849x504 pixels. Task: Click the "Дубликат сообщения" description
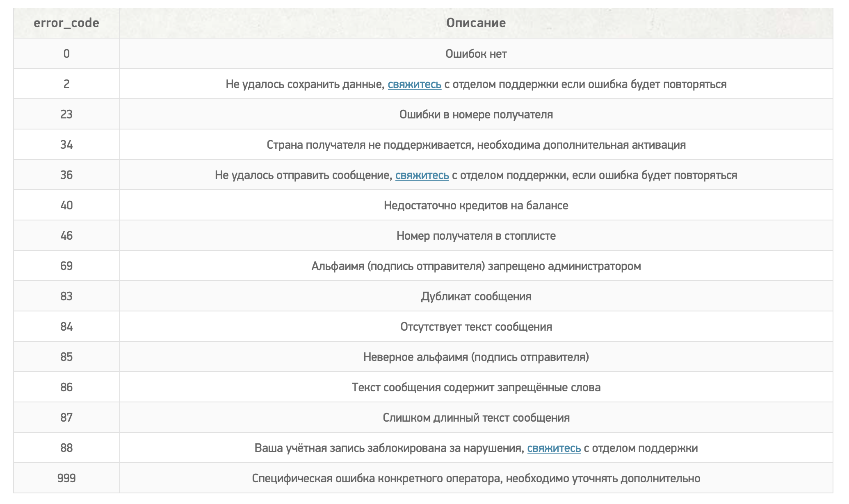pyautogui.click(x=476, y=297)
